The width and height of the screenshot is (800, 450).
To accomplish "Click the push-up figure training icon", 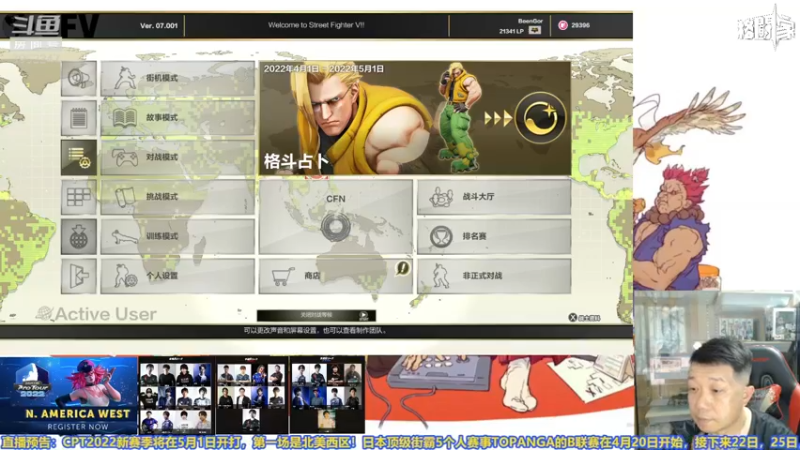I will point(126,237).
